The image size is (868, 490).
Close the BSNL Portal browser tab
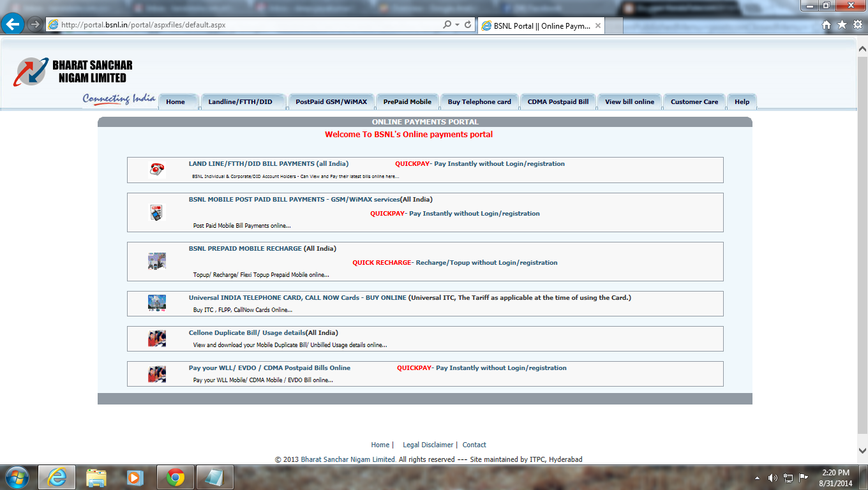tap(598, 26)
